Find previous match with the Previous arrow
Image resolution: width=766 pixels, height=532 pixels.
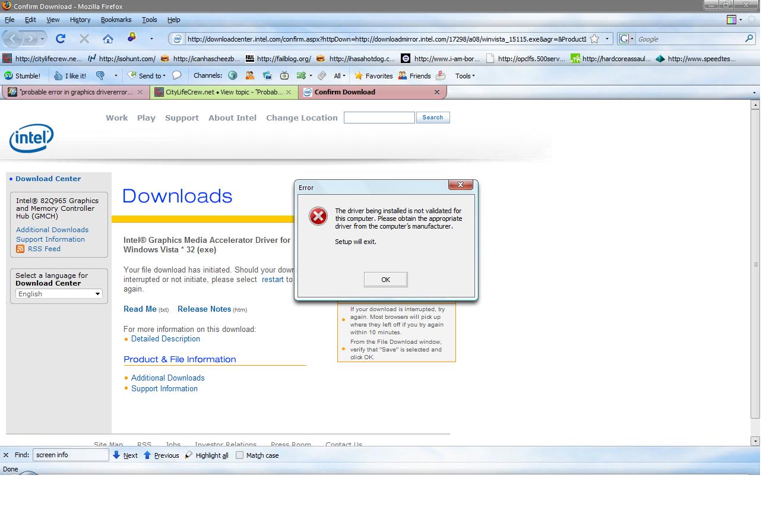[x=161, y=455]
